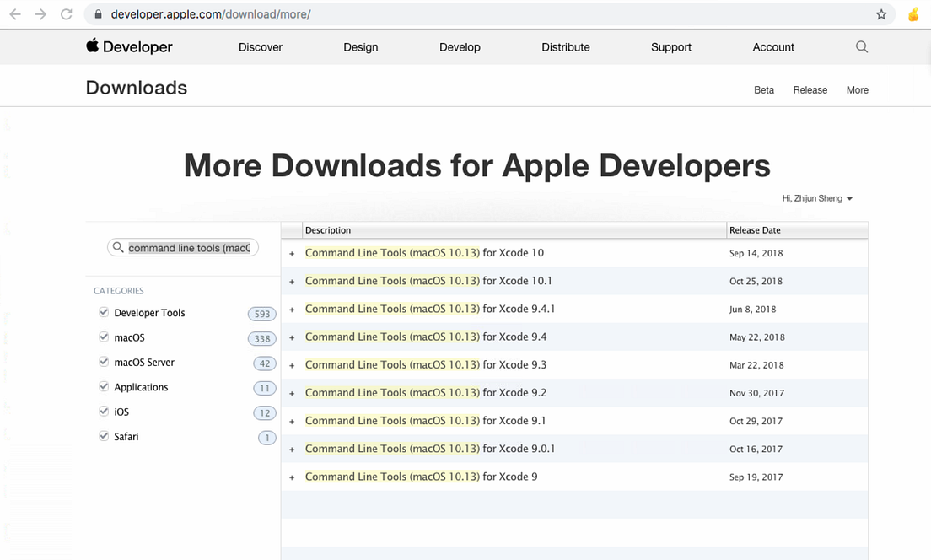
Task: Expand details for Xcode 9.4.1 tools
Action: 292,309
